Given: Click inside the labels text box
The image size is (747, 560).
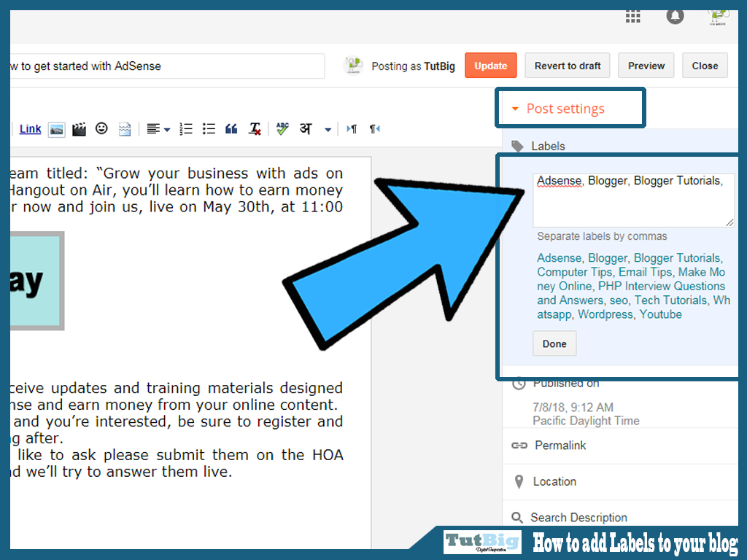Looking at the screenshot, I should coord(633,199).
